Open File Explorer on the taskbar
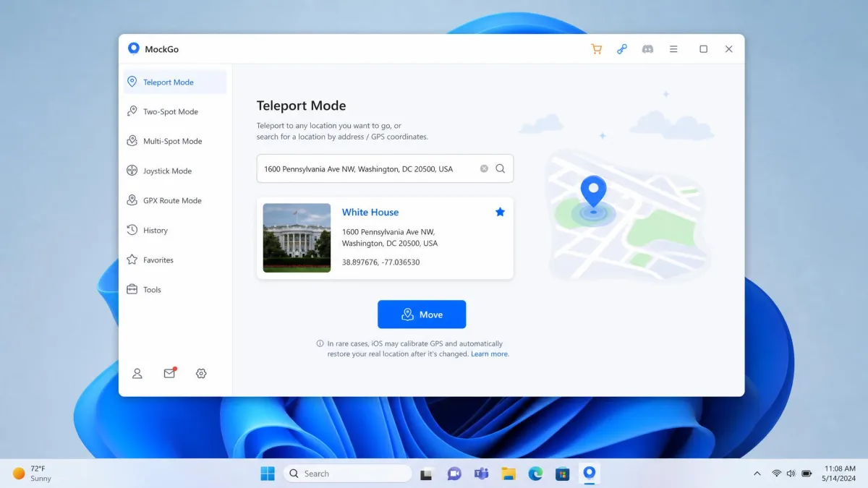This screenshot has width=868, height=488. tap(509, 474)
